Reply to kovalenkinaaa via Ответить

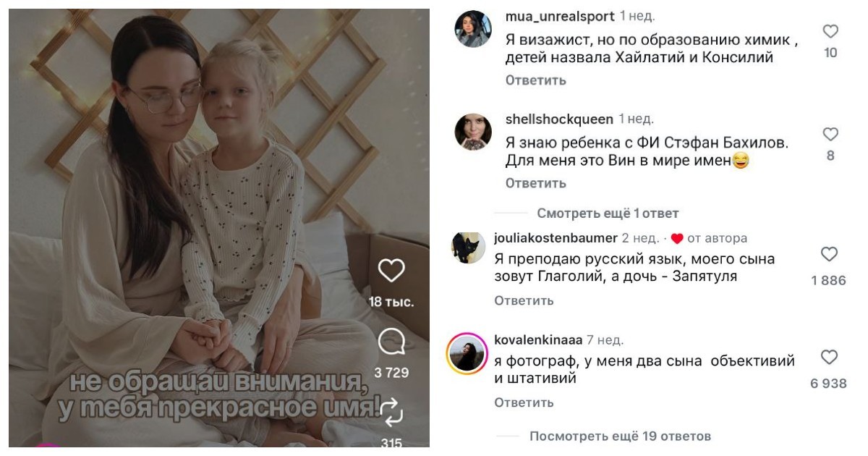coord(524,402)
